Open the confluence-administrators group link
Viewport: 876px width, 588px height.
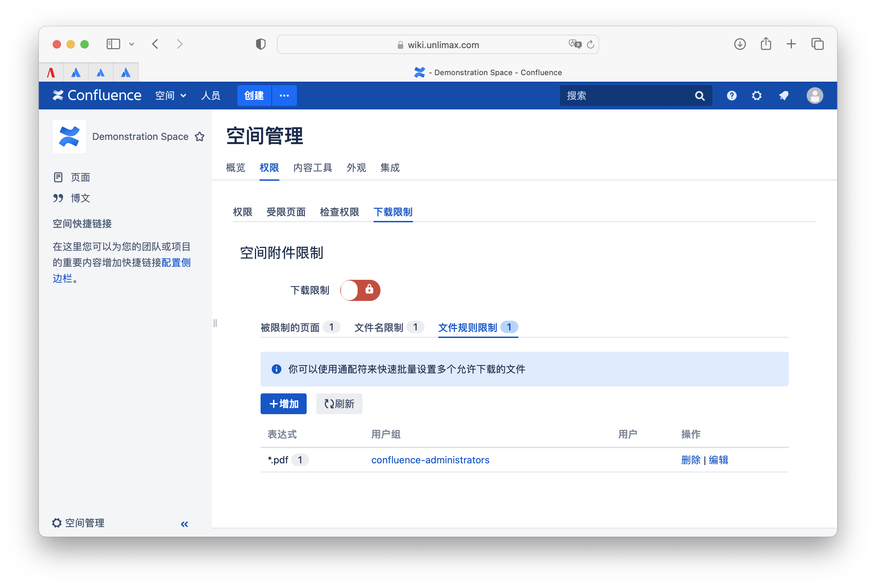pos(430,460)
